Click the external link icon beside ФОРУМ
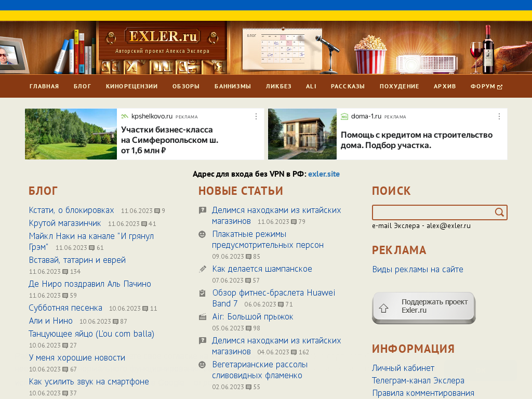 (500, 87)
